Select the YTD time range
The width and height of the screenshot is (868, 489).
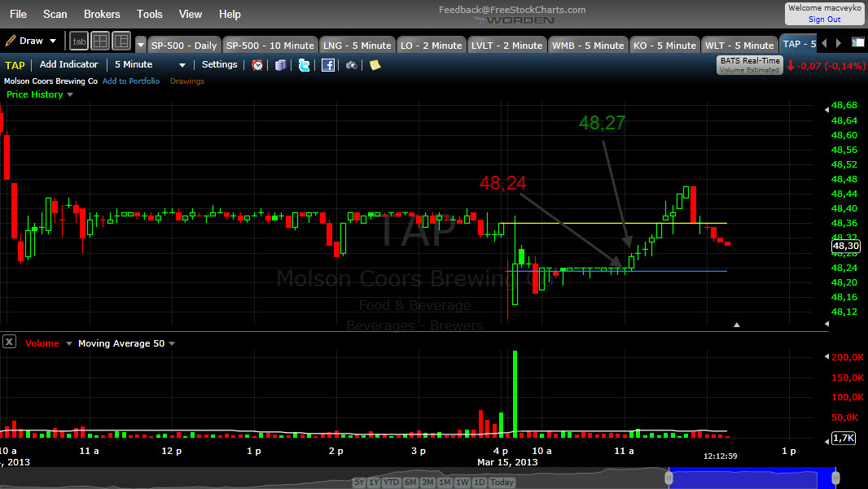(391, 482)
